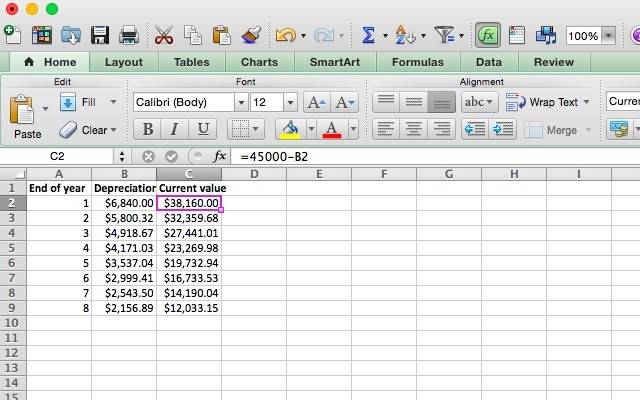Viewport: 640px width, 400px height.
Task: Increase the indent level icon
Action: [x=503, y=130]
